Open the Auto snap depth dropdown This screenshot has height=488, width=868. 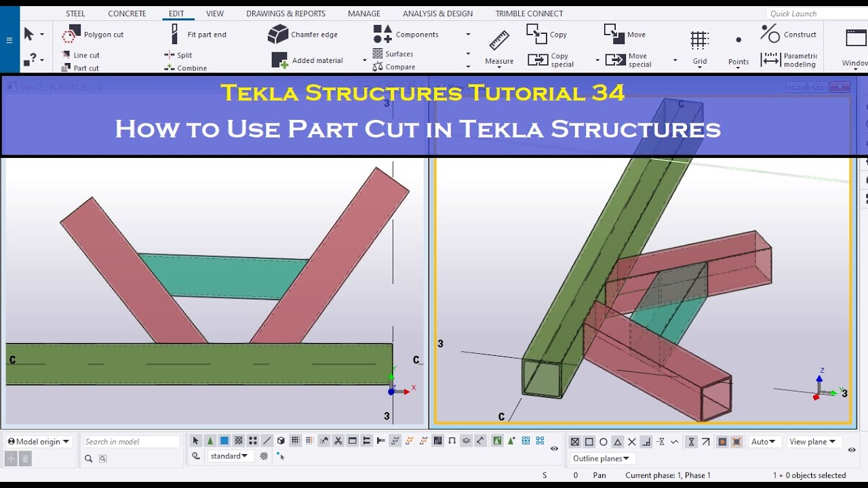point(764,442)
